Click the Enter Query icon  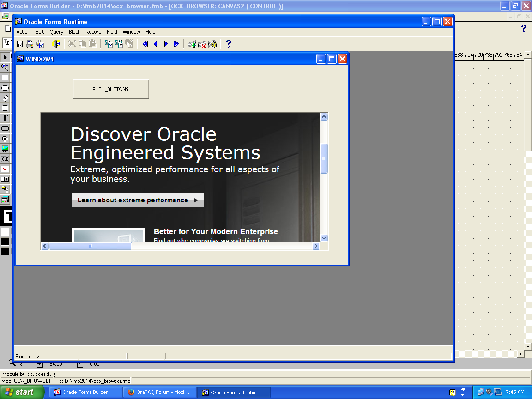coord(109,44)
